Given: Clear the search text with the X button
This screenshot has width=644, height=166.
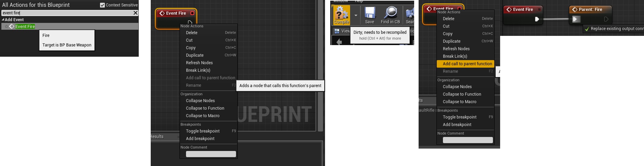Looking at the screenshot, I should click(x=135, y=13).
